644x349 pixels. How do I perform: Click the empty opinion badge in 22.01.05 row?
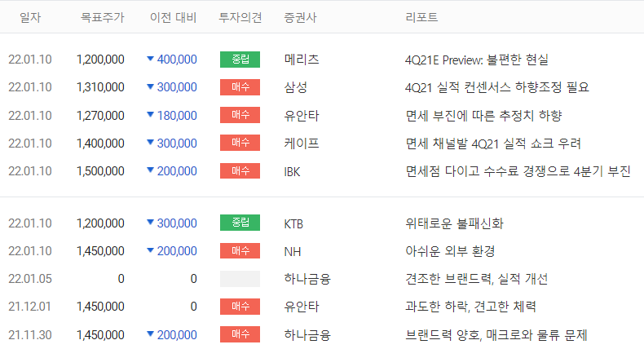point(240,279)
